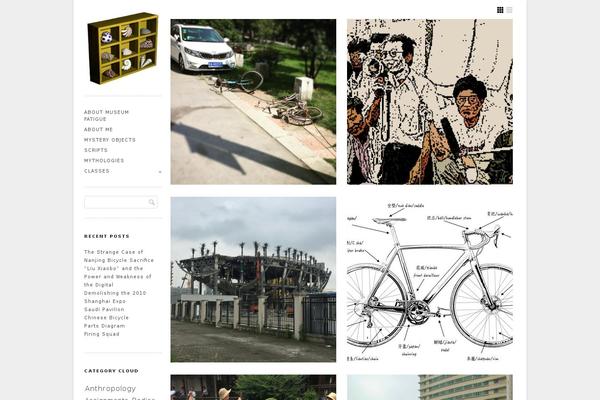Viewport: 600px width, 400px height.
Task: Select Anthropology in the category cloud
Action: [110, 388]
